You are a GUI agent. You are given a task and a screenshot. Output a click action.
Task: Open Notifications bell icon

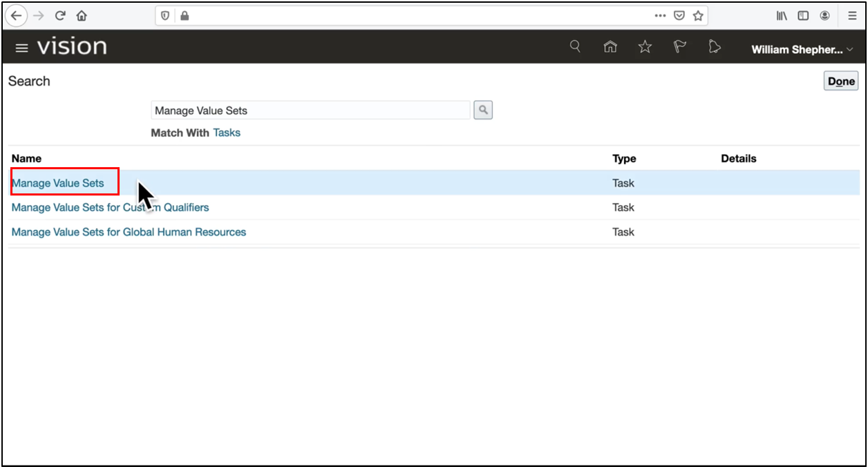coord(715,47)
